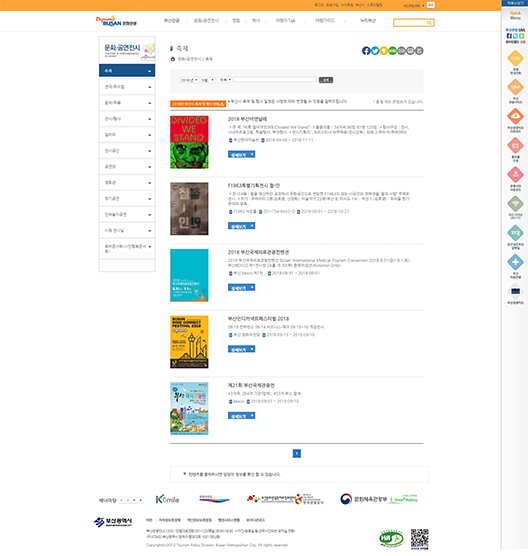This screenshot has width=528, height=556.
Task: Open the Q&A quick menu icon
Action: 515,87
